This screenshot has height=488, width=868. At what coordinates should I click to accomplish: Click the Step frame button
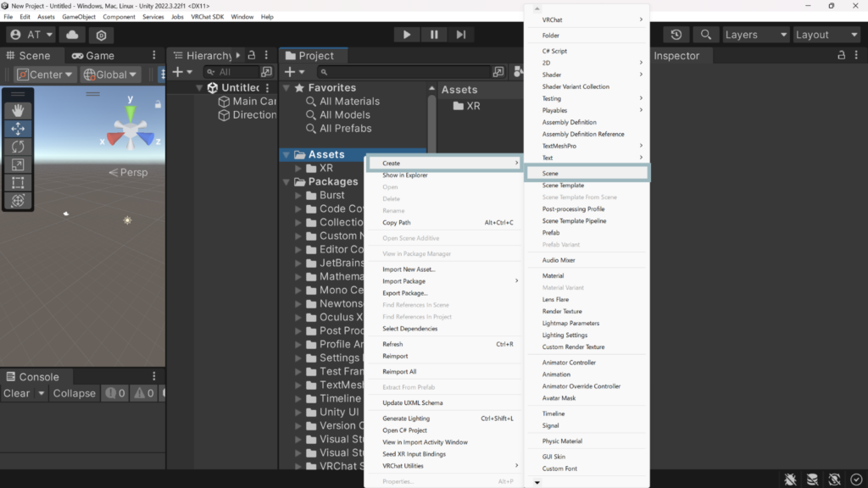point(460,35)
